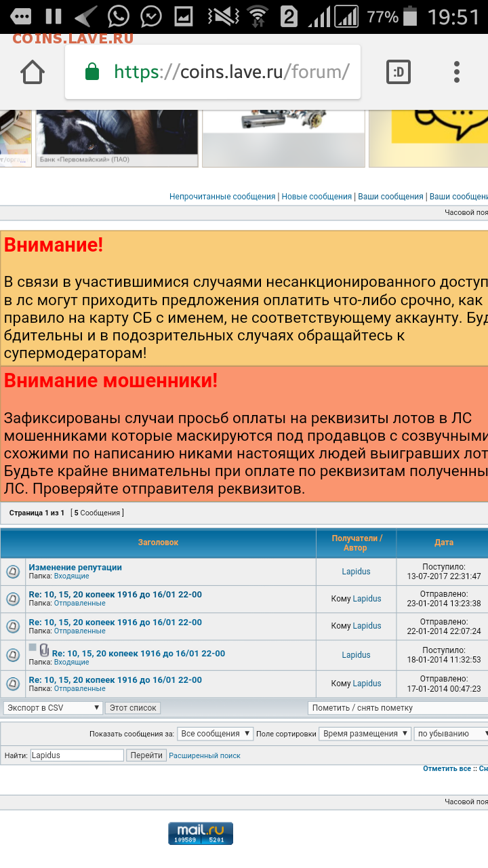The height and width of the screenshot is (868, 488).
Task: Click message icon of row dated 22-01-2014
Action: [x=13, y=626]
